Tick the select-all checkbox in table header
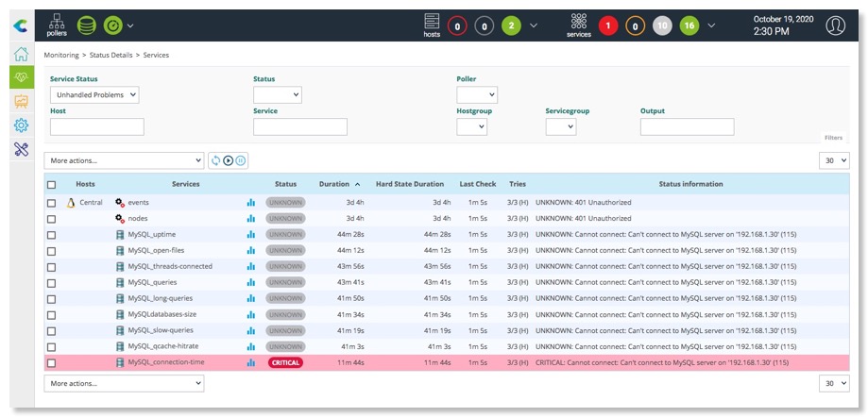 pyautogui.click(x=52, y=185)
